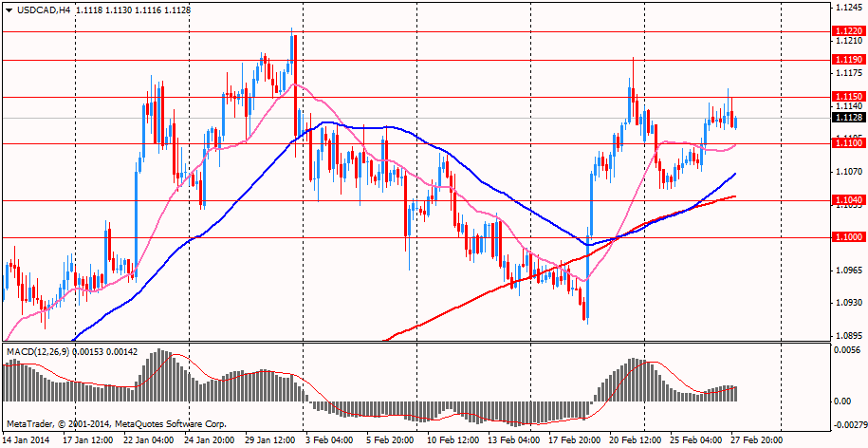The image size is (868, 448).
Task: Click the triangle arrow beside USDCAD,H4
Action: 9,9
